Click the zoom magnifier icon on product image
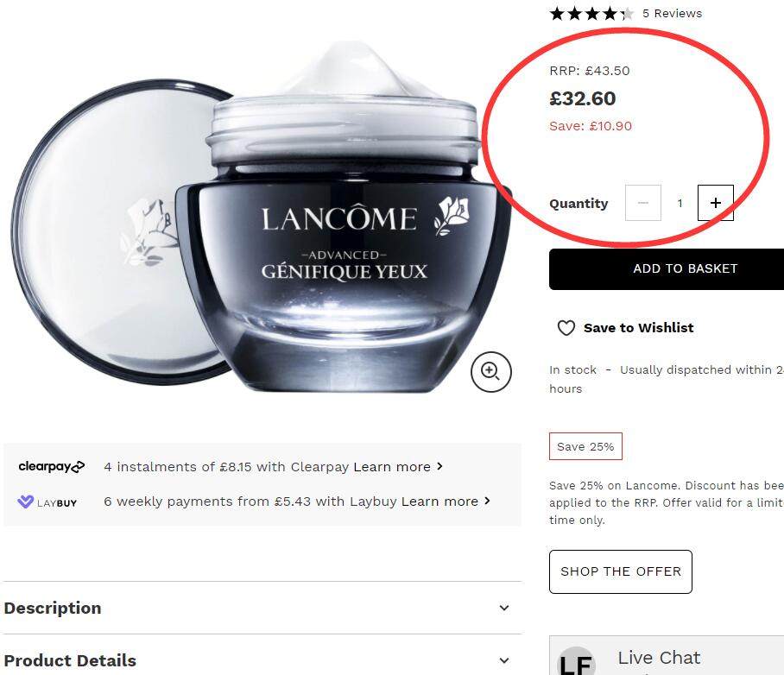Screen dimensions: 784x675 490,372
